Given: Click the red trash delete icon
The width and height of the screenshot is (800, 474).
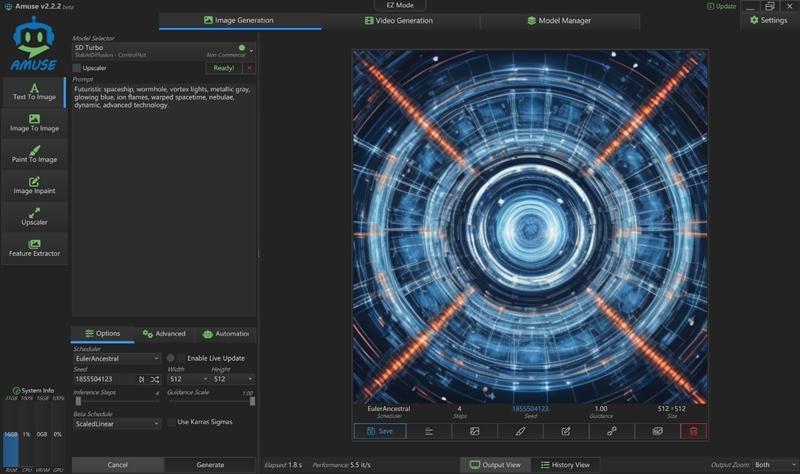Looking at the screenshot, I should point(693,431).
